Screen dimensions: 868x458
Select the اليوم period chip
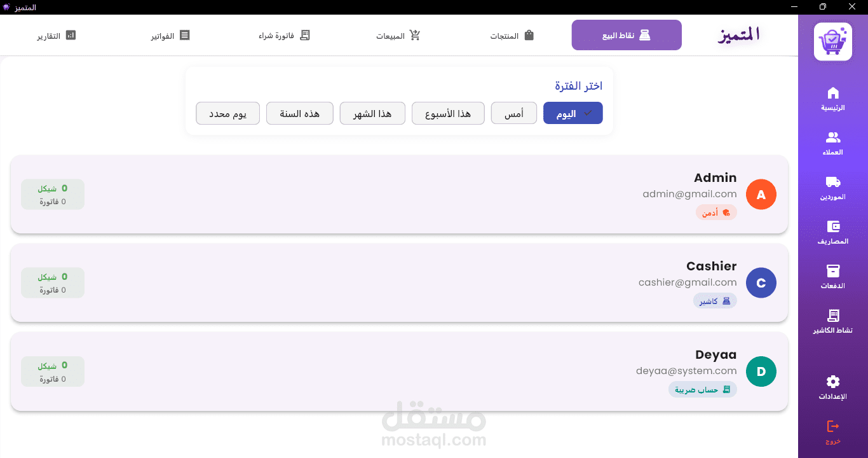(573, 113)
